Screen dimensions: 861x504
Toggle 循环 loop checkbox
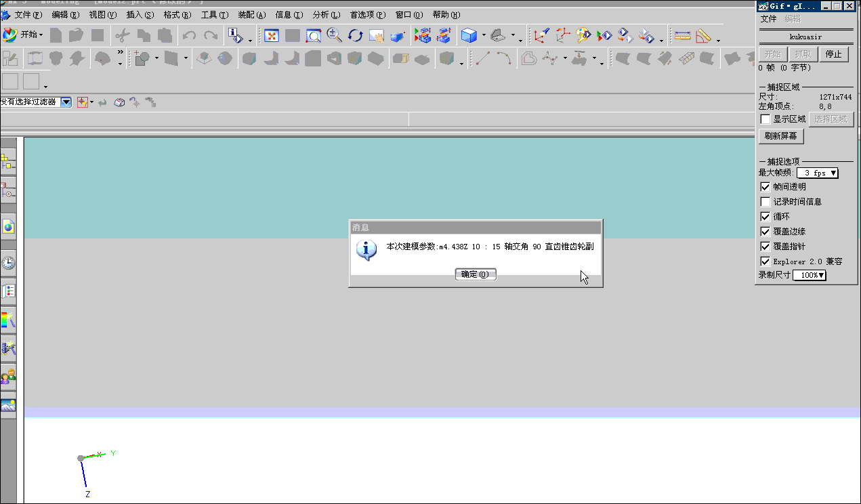click(x=765, y=217)
